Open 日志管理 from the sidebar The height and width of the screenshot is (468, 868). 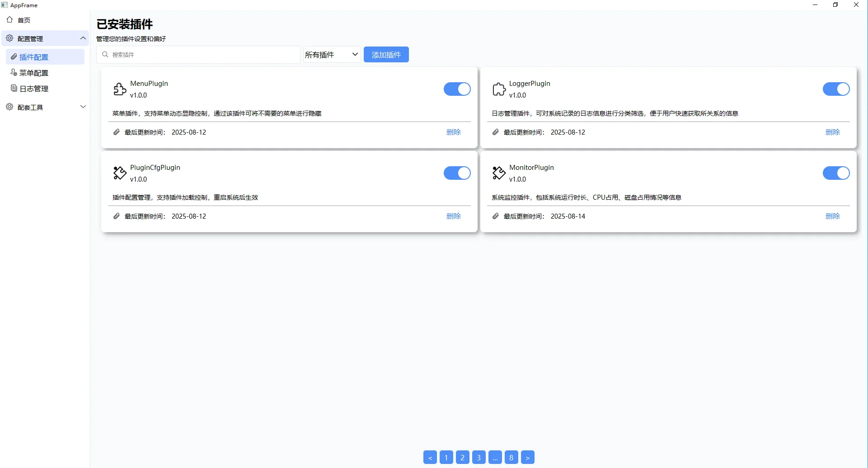[34, 89]
